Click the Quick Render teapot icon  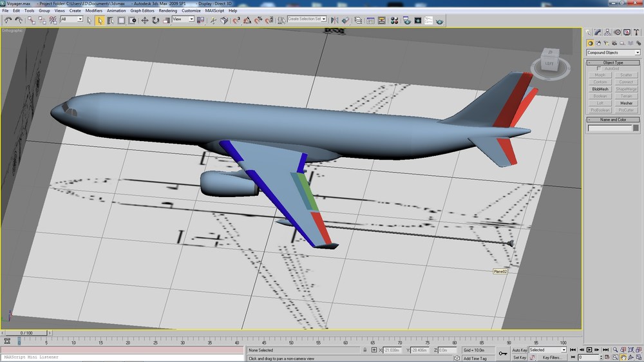pyautogui.click(x=439, y=20)
